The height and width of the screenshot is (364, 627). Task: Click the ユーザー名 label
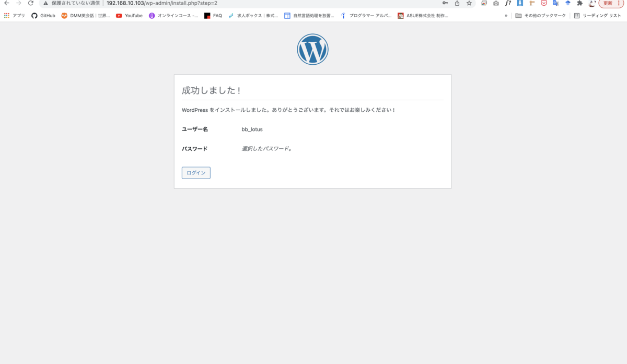195,129
